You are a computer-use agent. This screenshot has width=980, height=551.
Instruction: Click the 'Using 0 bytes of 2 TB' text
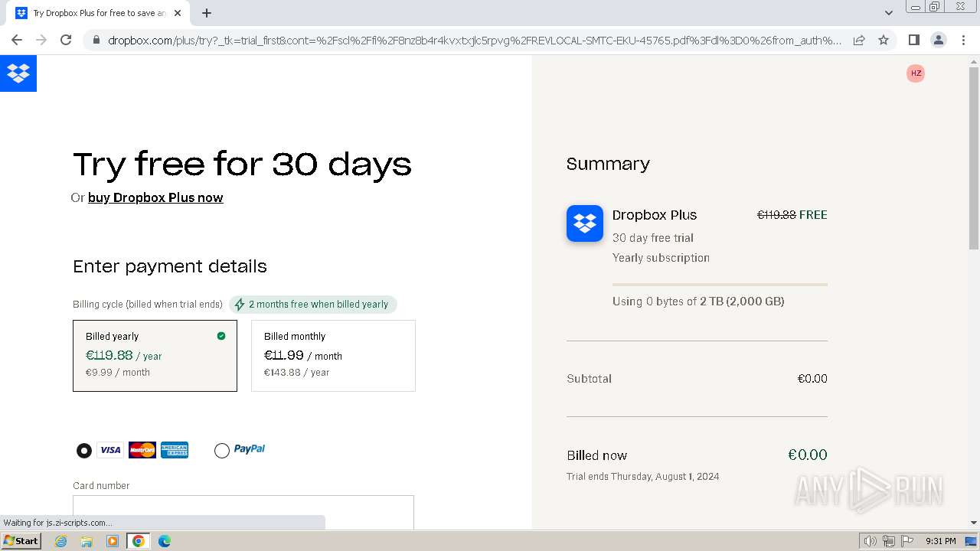[x=698, y=302]
